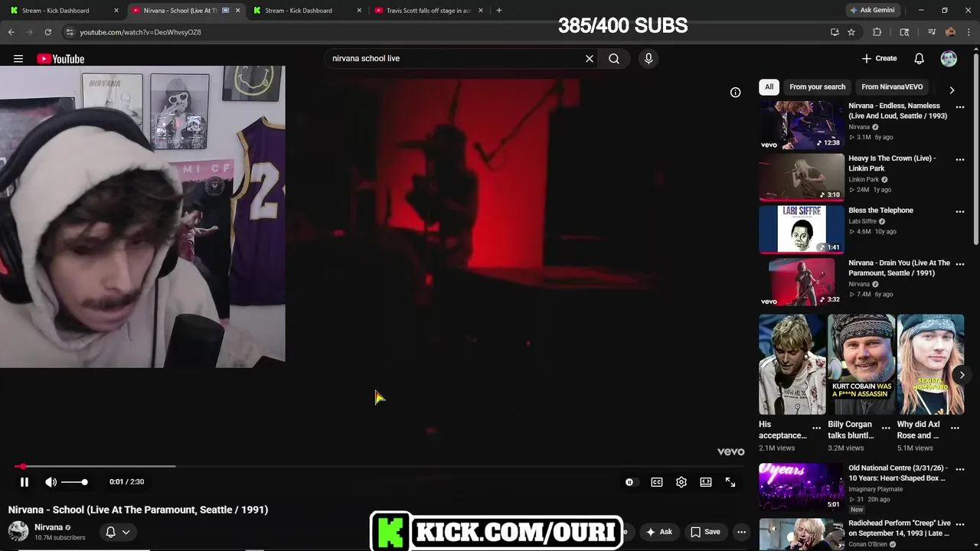Select 'From your search' filter chip

click(x=818, y=87)
